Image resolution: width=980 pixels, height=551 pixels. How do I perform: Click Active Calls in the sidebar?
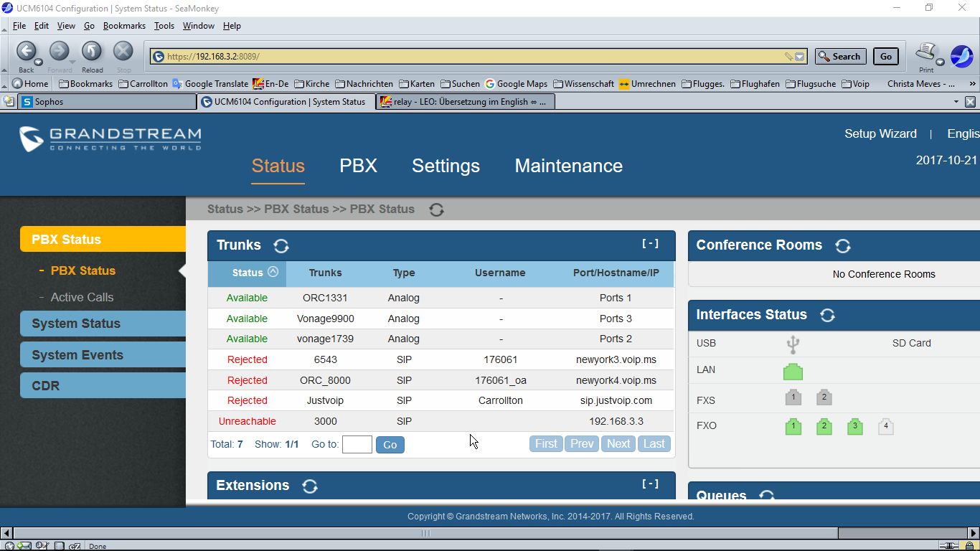tap(82, 297)
